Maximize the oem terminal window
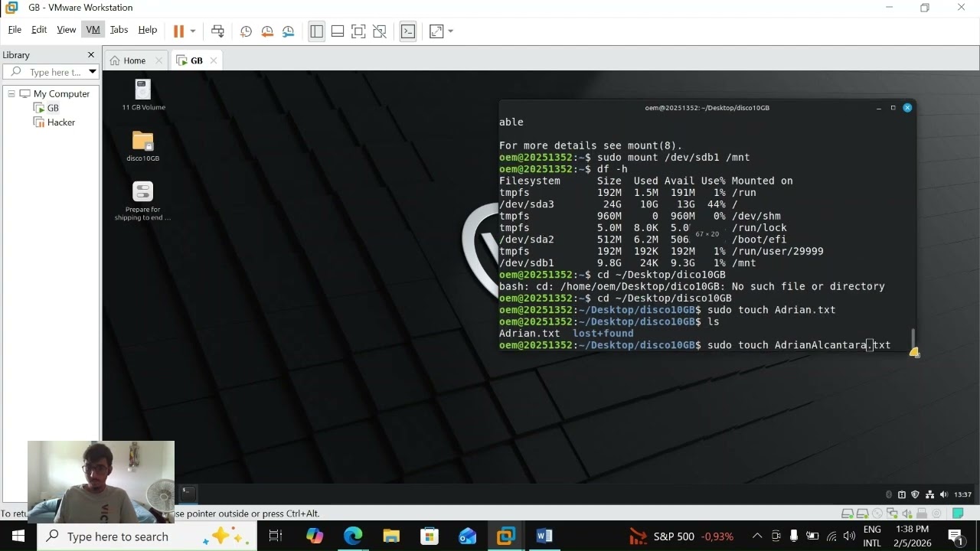Image resolution: width=980 pixels, height=551 pixels. [893, 108]
